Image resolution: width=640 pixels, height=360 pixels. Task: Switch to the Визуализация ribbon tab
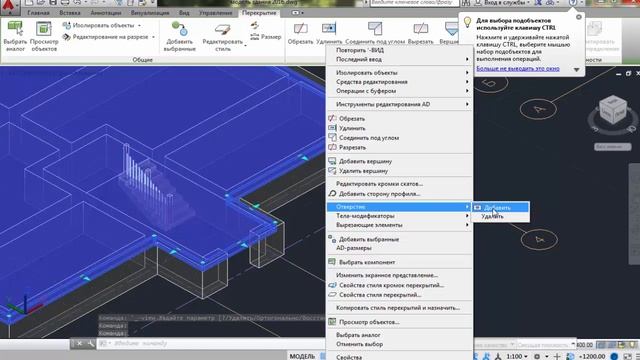[150, 13]
